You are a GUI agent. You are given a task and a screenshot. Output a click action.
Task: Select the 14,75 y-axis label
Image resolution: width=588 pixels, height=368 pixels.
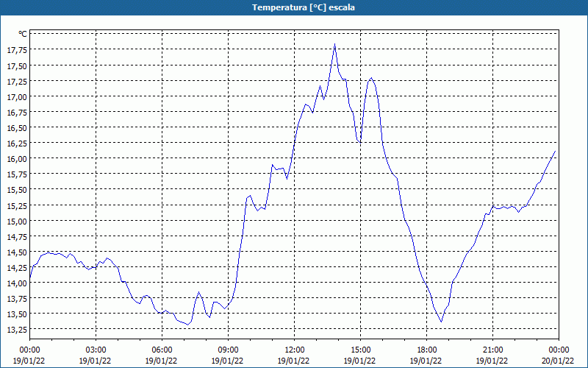click(x=17, y=236)
